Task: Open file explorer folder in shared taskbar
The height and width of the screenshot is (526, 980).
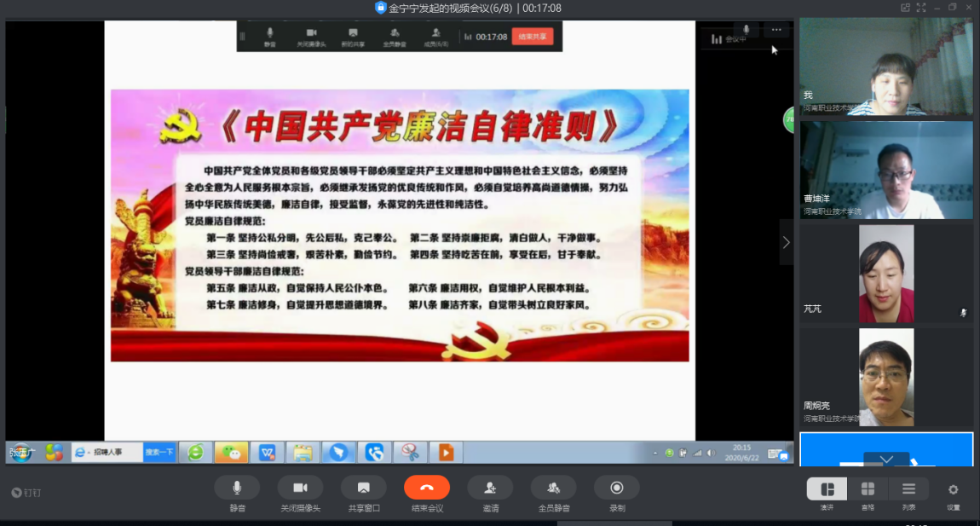Action: point(303,452)
